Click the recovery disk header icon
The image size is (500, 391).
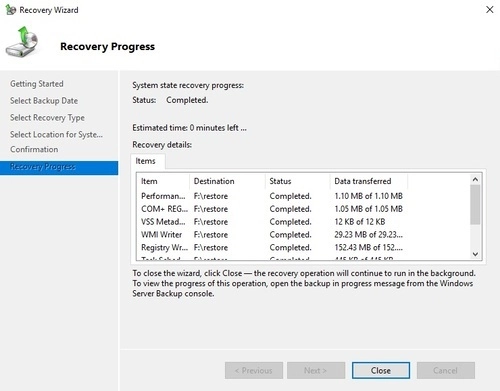tap(22, 42)
